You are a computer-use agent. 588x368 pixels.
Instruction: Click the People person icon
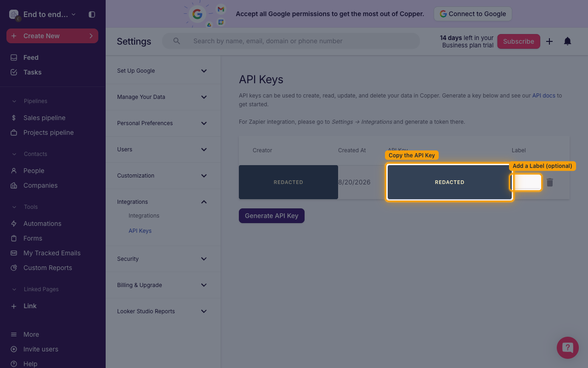pos(14,171)
